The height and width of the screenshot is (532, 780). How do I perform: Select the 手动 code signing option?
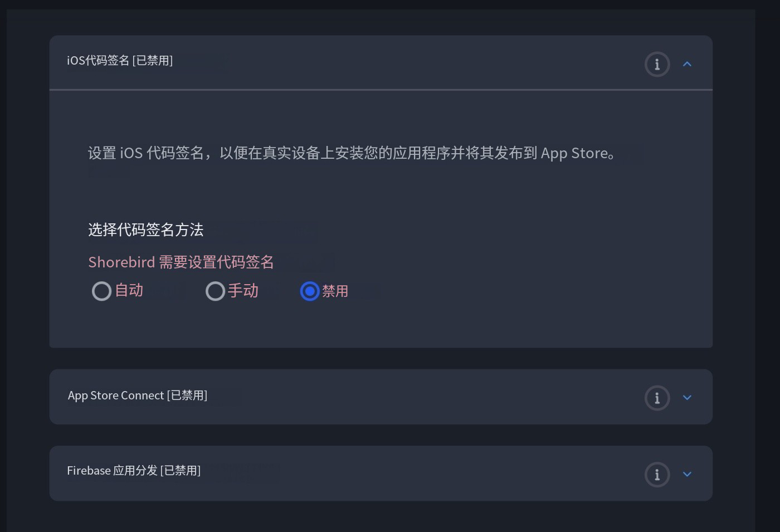[215, 291]
